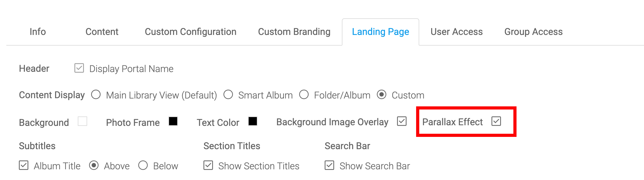Viewport: 644px width, 180px height.
Task: Open the Info tab
Action: pos(38,32)
